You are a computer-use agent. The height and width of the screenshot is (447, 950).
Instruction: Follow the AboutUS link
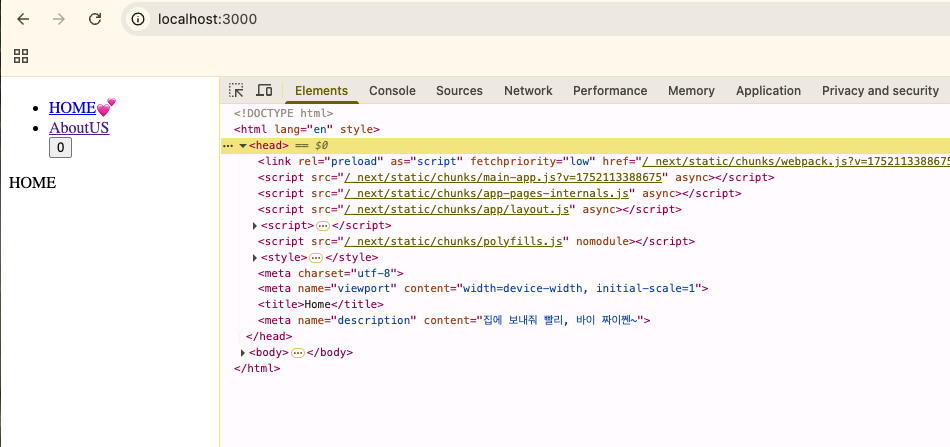[79, 128]
